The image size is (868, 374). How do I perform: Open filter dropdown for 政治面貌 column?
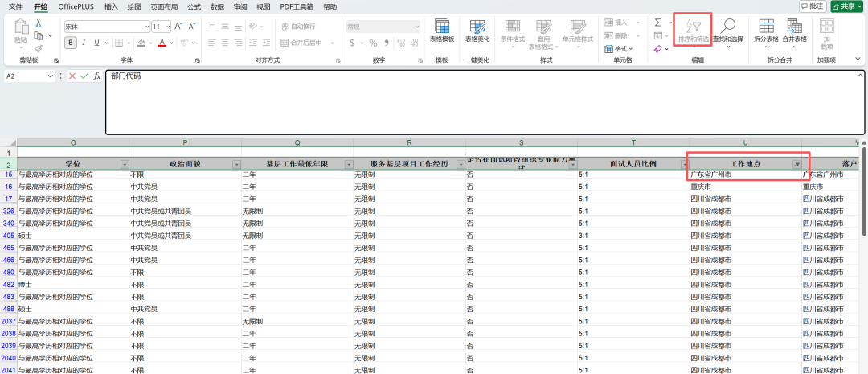pos(237,164)
